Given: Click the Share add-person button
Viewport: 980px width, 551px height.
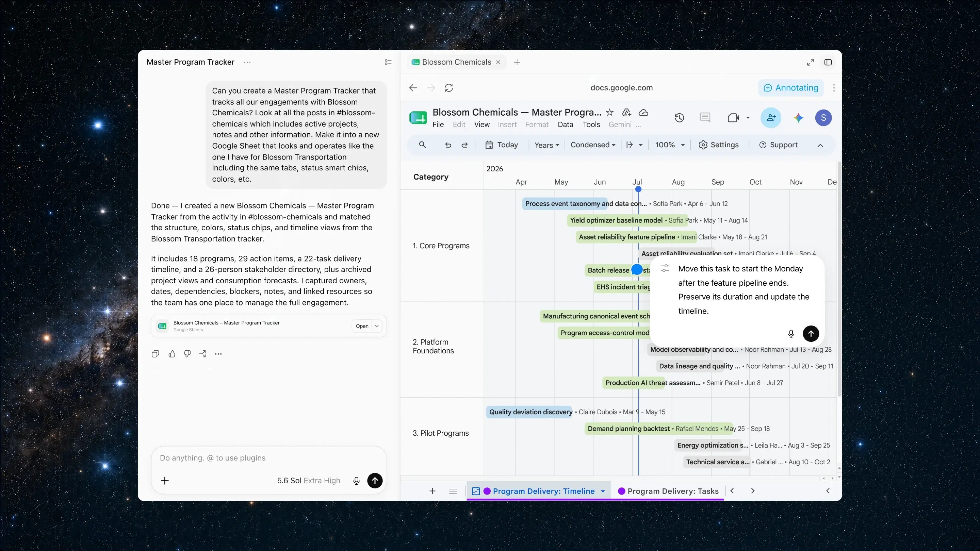Looking at the screenshot, I should (771, 117).
